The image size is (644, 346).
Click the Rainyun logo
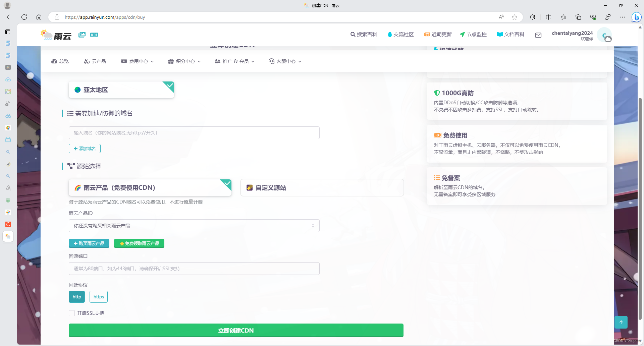pyautogui.click(x=56, y=35)
